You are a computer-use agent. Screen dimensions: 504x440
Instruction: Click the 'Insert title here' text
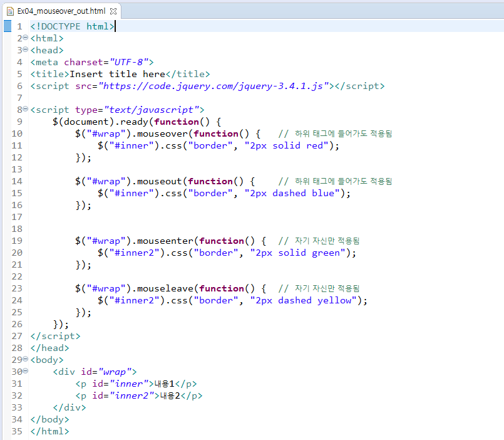pyautogui.click(x=117, y=74)
